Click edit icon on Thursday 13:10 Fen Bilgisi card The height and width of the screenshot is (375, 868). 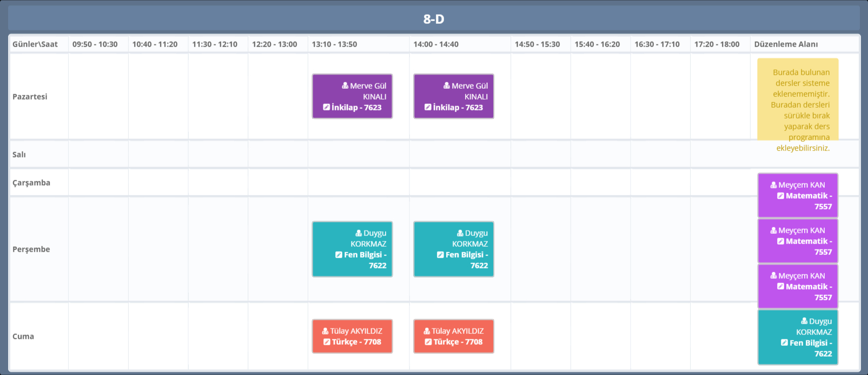[339, 254]
